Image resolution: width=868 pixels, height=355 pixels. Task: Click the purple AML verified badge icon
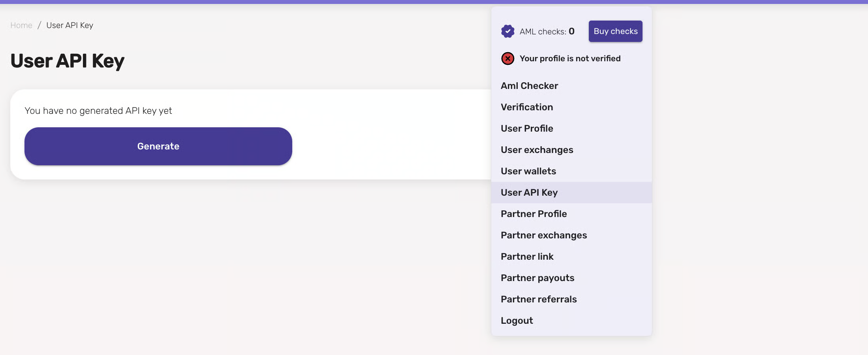click(x=507, y=31)
